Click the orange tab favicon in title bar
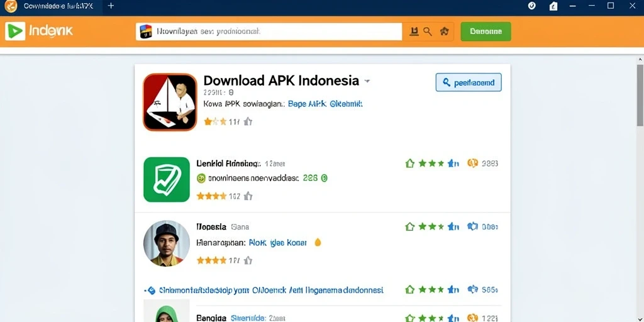 [x=11, y=6]
